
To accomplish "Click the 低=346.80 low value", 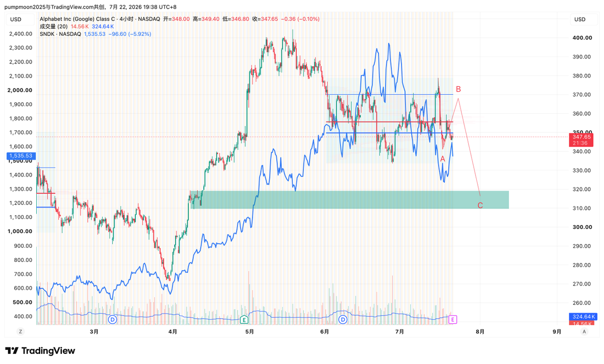I will [236, 19].
